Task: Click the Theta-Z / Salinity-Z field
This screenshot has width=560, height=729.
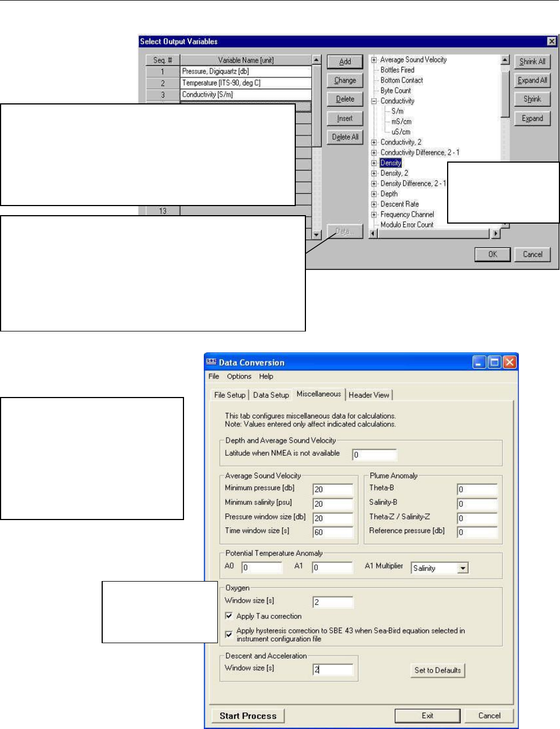Action: [x=478, y=518]
